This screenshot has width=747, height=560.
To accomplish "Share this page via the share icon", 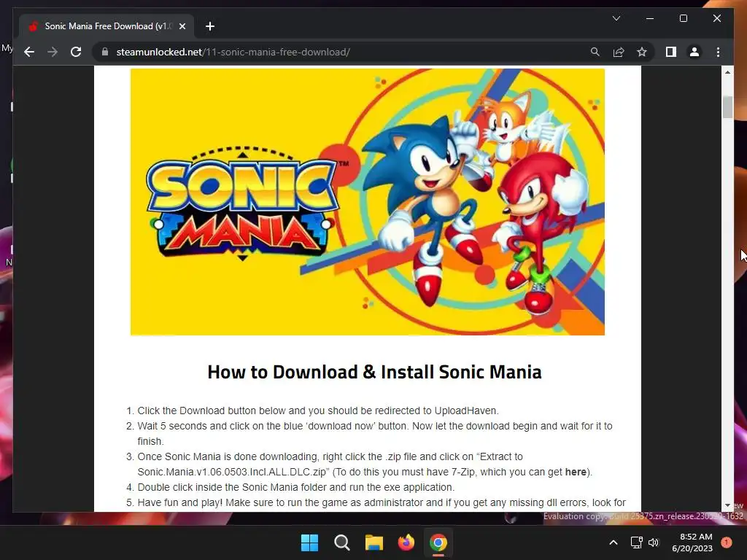I will 619,52.
